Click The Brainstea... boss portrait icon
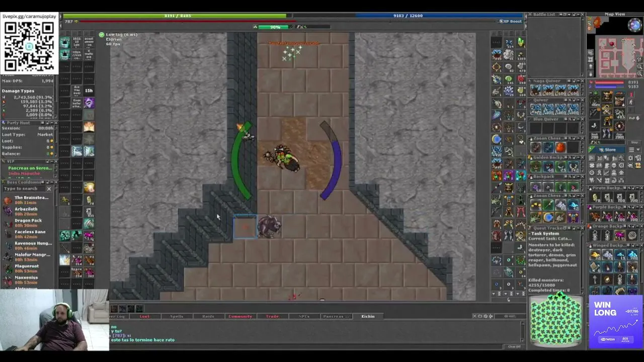Viewport: 644px width, 362px height. point(8,200)
